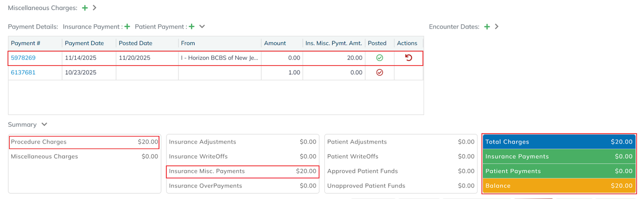
Task: Collapse the Summary section
Action: [44, 125]
